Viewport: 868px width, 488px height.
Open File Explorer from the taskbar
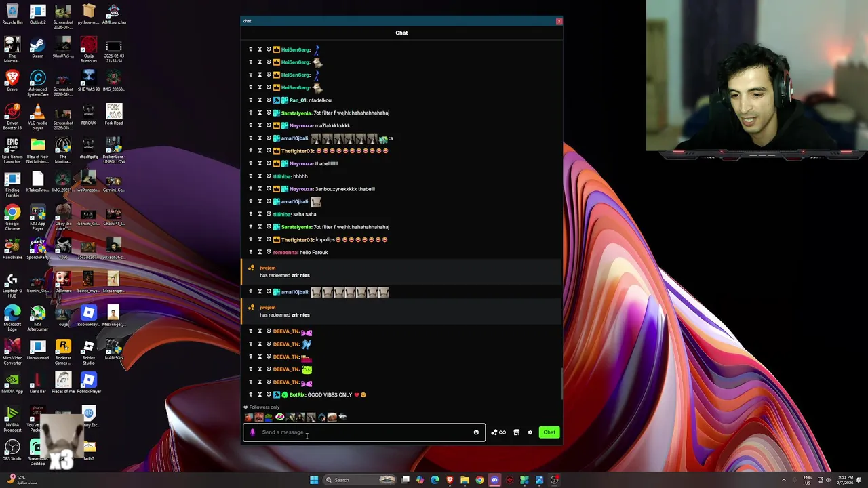tap(465, 480)
